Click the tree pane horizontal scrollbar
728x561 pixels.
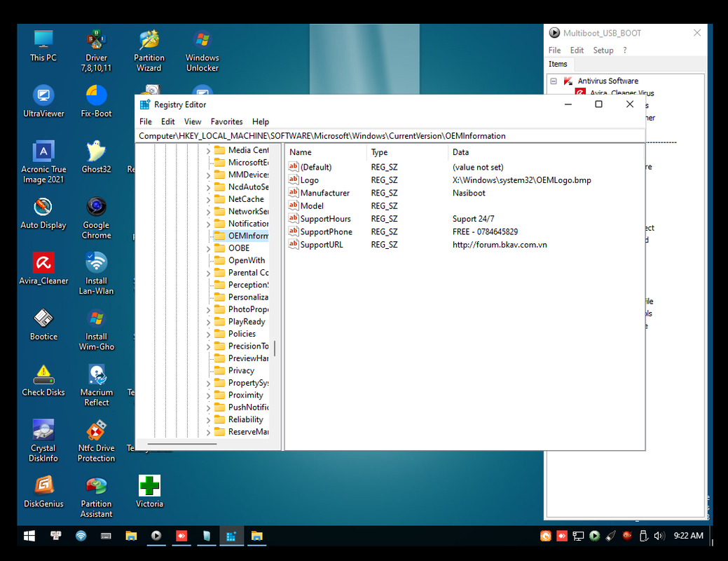point(182,444)
